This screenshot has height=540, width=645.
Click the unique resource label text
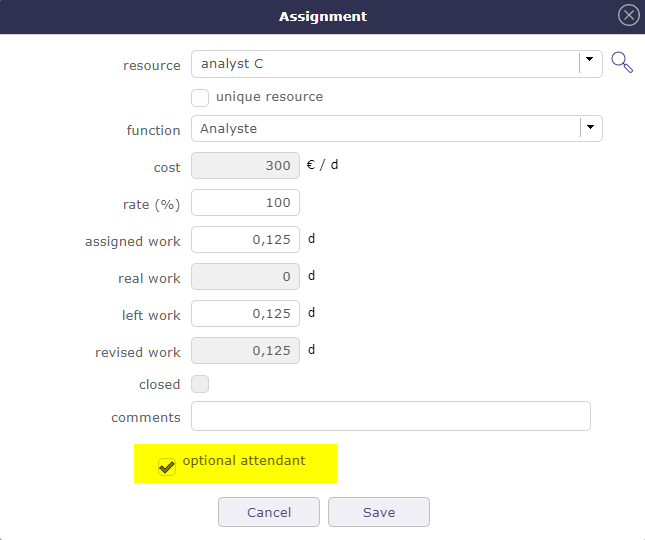269,97
